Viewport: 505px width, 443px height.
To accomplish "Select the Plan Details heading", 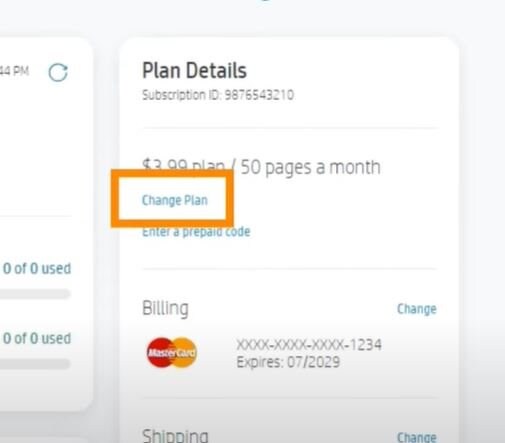I will 194,71.
